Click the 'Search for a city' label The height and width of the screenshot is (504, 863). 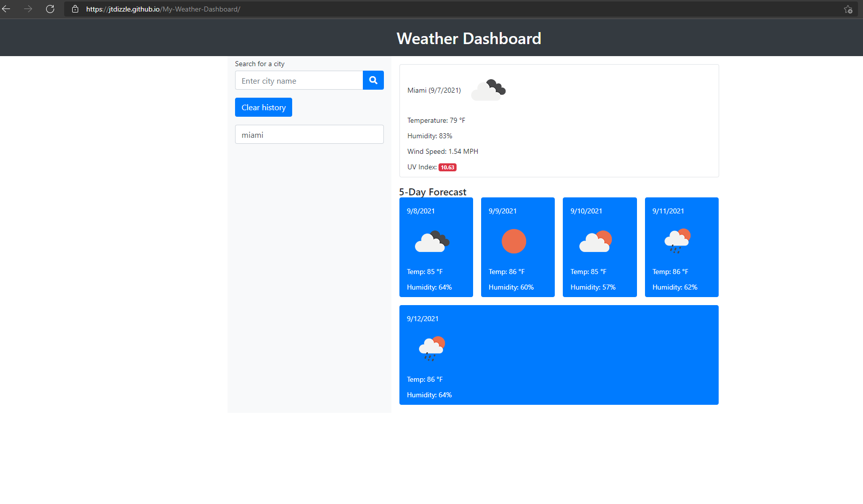coord(260,64)
